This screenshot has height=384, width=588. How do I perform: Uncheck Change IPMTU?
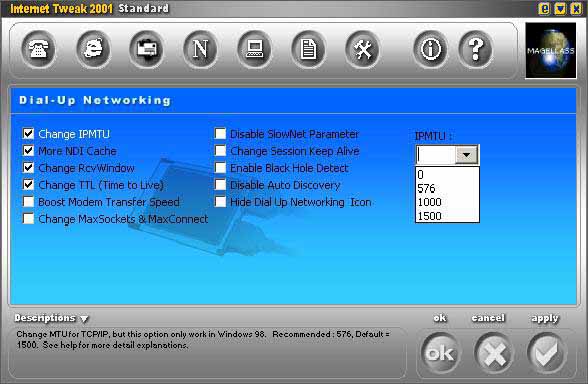tap(28, 134)
